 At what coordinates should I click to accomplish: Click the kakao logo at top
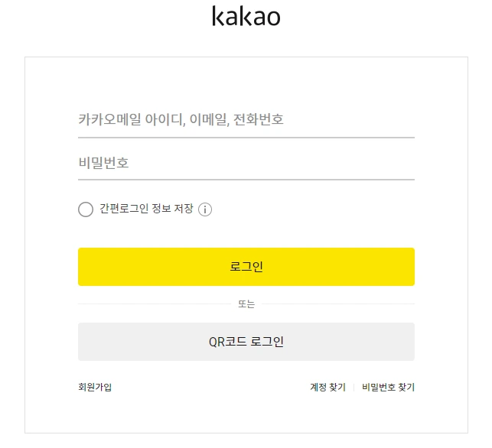[246, 16]
